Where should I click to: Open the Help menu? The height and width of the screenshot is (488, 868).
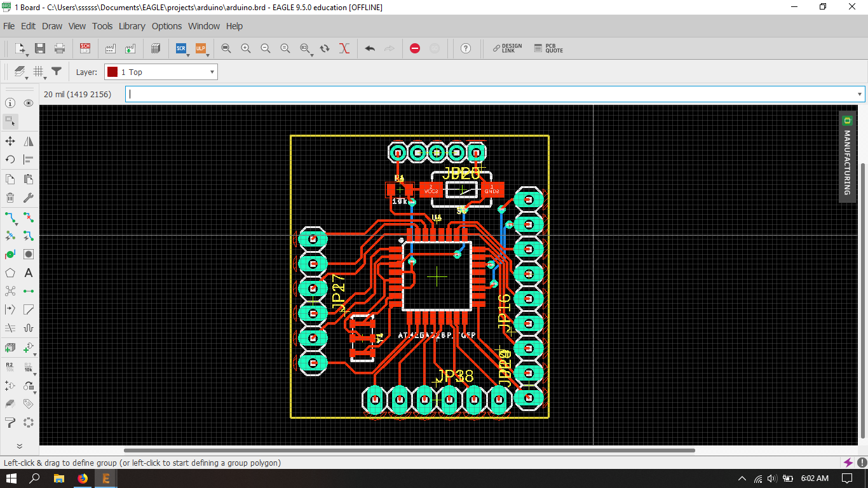click(234, 26)
